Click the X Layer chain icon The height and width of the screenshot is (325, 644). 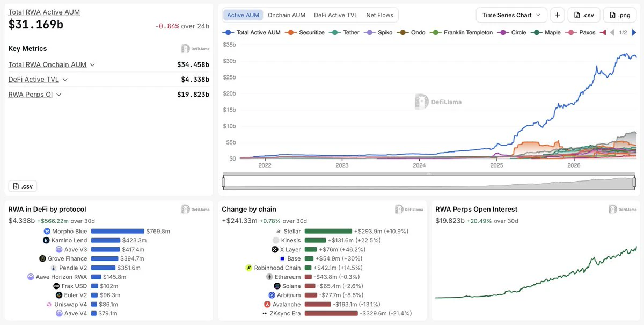click(275, 250)
